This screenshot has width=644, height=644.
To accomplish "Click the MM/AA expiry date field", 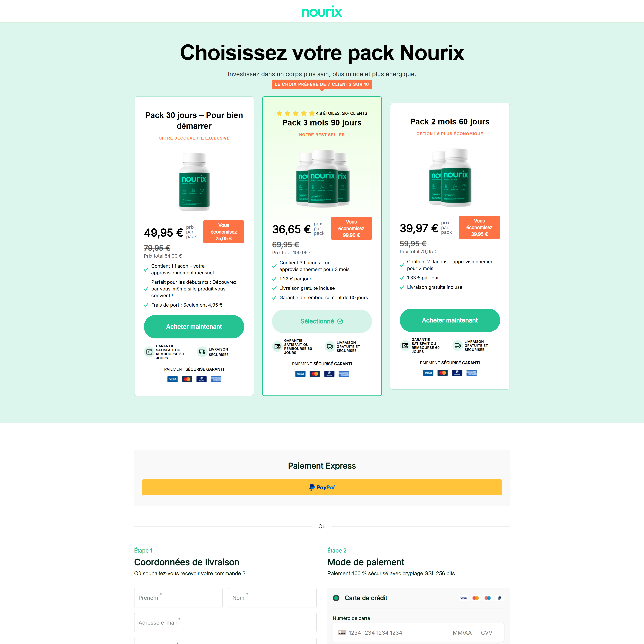I will point(462,633).
